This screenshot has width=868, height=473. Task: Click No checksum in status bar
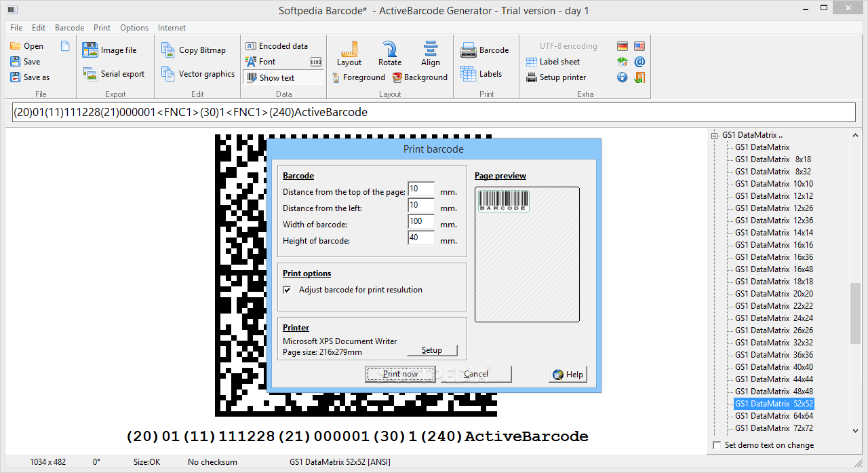[212, 462]
